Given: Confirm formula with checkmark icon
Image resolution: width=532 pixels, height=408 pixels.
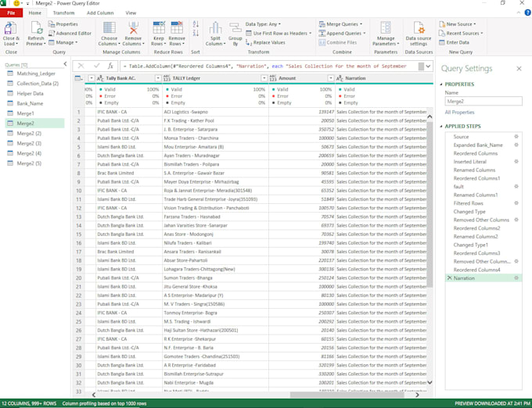Looking at the screenshot, I should click(x=97, y=66).
